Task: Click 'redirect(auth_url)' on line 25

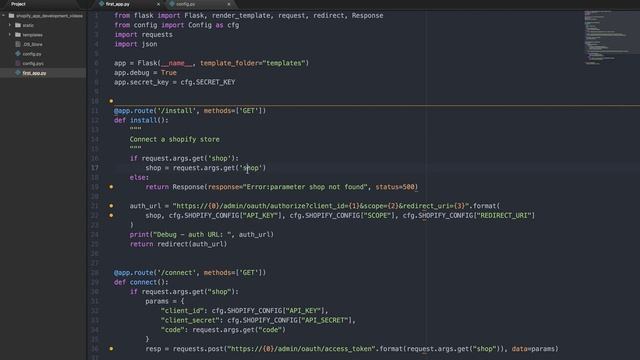Action: pos(192,244)
